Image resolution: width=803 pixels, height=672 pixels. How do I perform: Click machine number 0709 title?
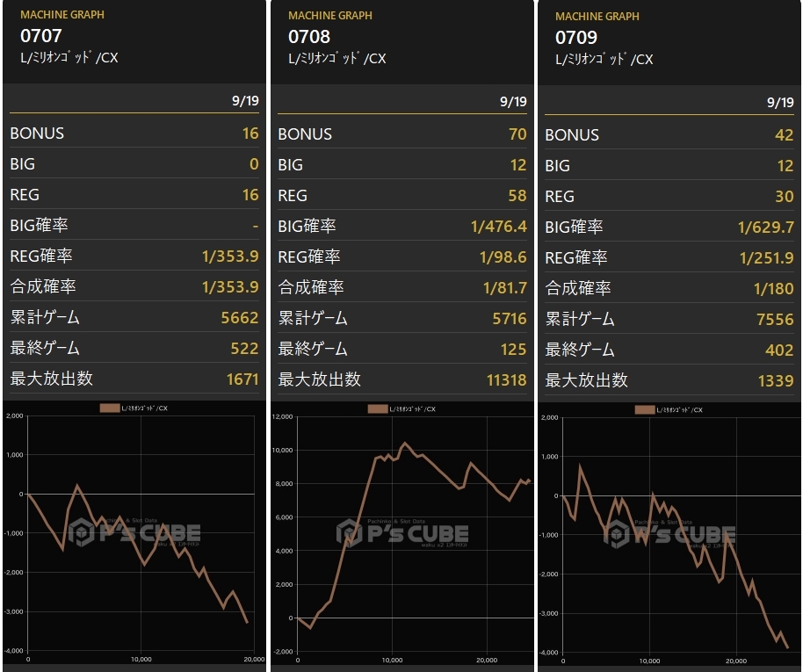576,38
